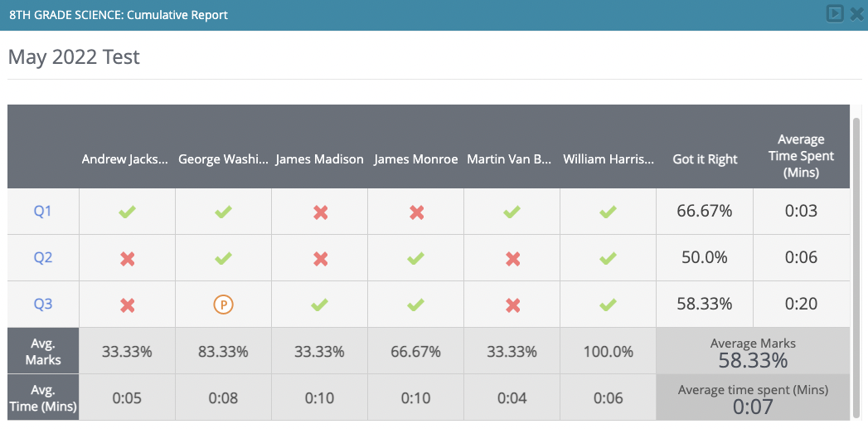Image resolution: width=868 pixels, height=429 pixels.
Task: Open question Q3 link
Action: [43, 304]
